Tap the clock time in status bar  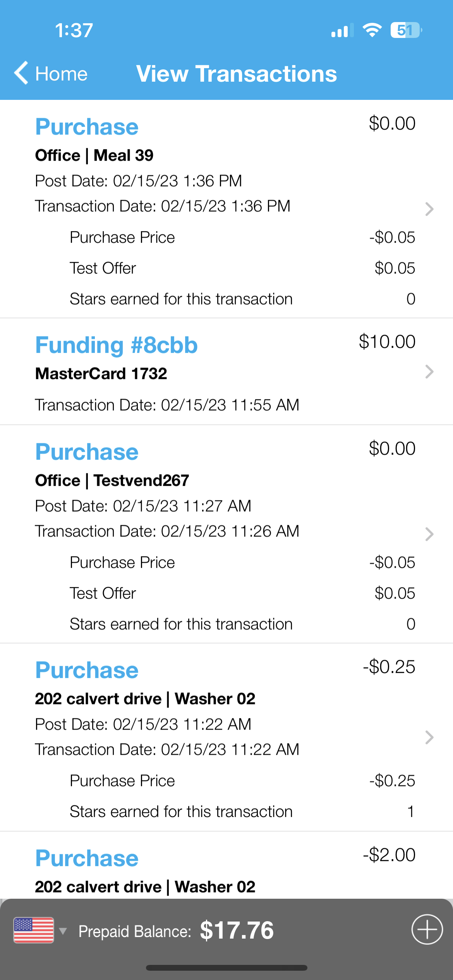[74, 30]
